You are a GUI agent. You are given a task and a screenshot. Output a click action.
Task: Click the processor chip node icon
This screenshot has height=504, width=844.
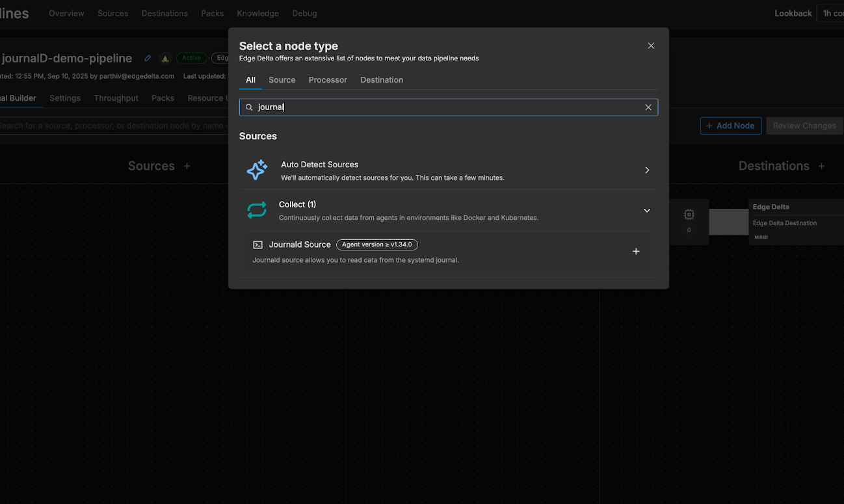point(689,215)
